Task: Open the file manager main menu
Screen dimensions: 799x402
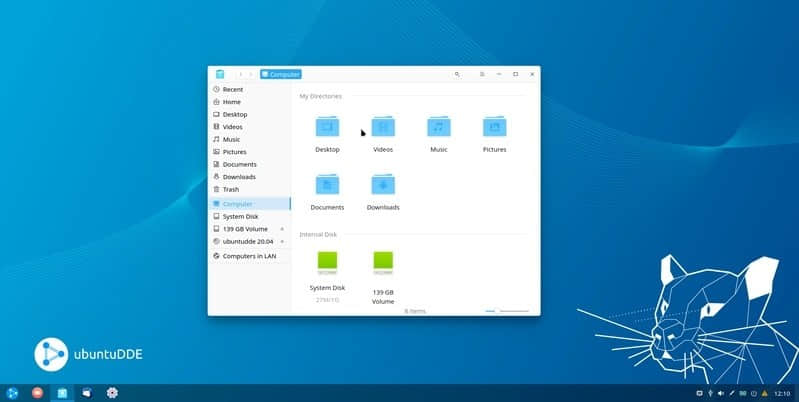Action: pos(482,74)
